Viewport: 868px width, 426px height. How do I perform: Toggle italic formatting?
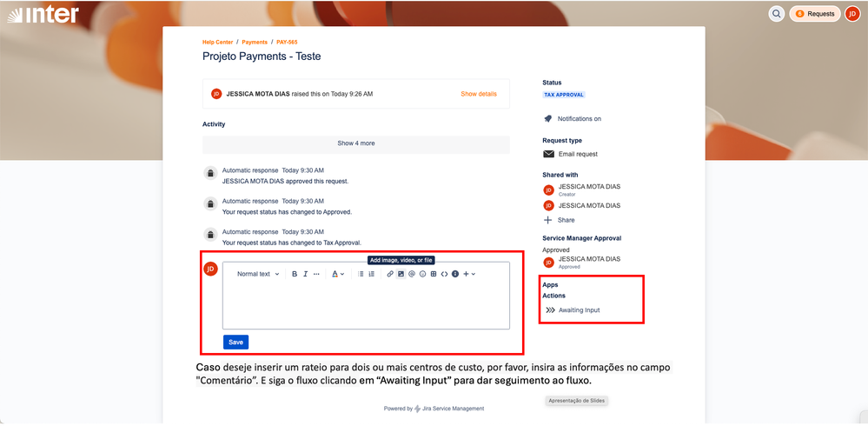coord(305,274)
